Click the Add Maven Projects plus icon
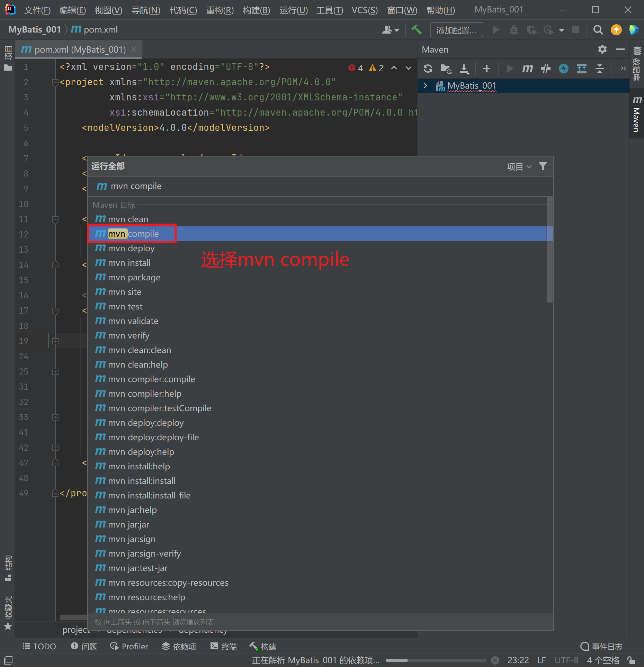This screenshot has height=667, width=644. 486,69
